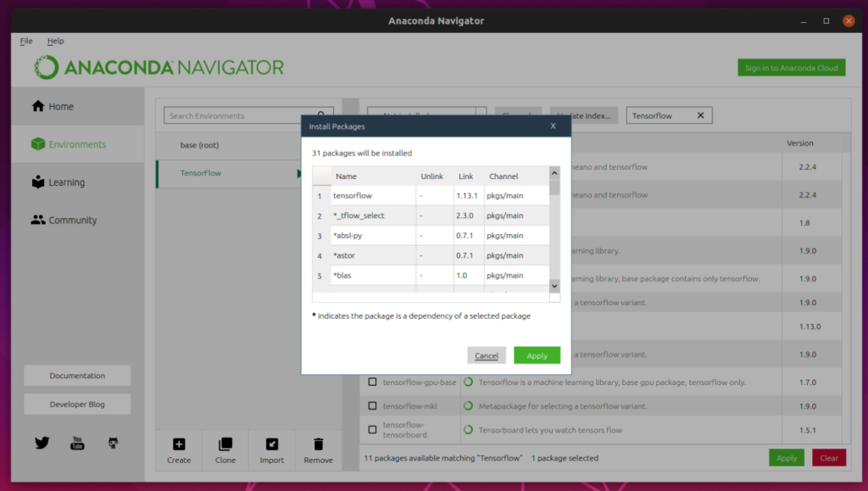Click the tensorflow-tensorboard package name
Image resolution: width=868 pixels, height=491 pixels.
tap(404, 430)
